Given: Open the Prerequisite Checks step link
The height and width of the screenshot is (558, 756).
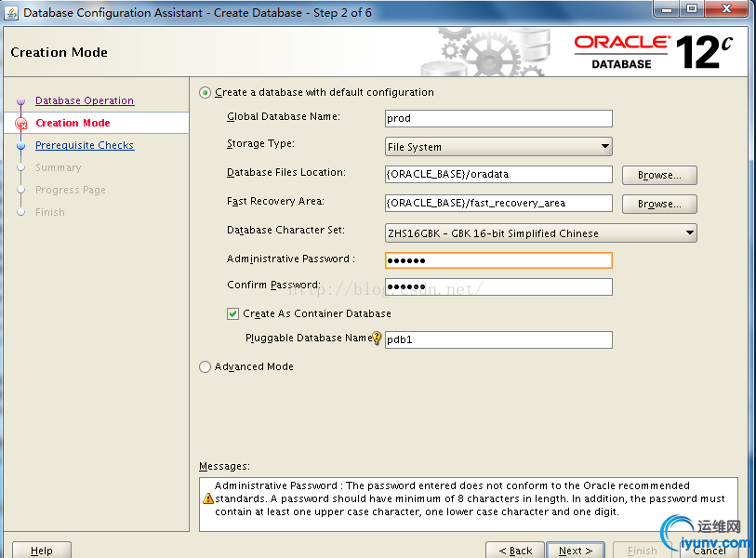Looking at the screenshot, I should [85, 145].
